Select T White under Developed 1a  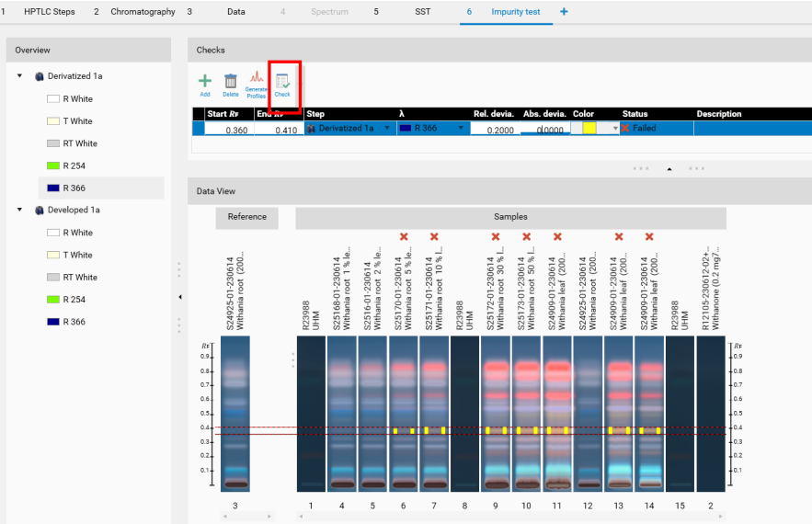coord(78,256)
